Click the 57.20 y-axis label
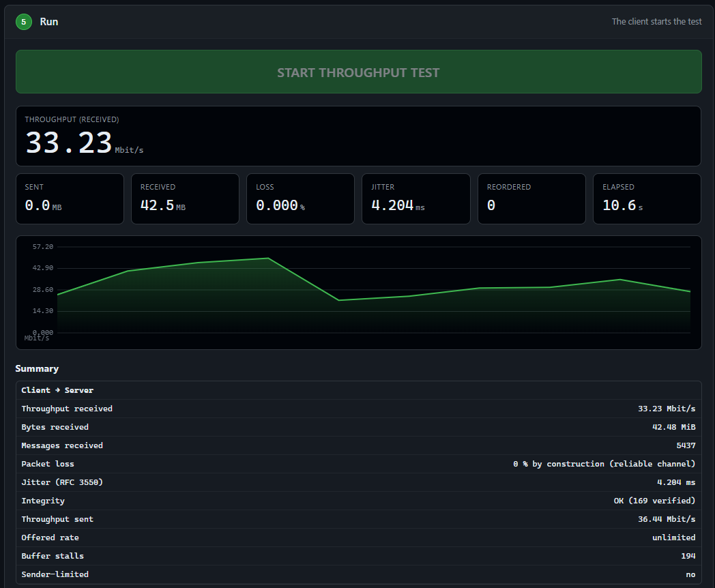Image resolution: width=715 pixels, height=588 pixels. click(43, 247)
